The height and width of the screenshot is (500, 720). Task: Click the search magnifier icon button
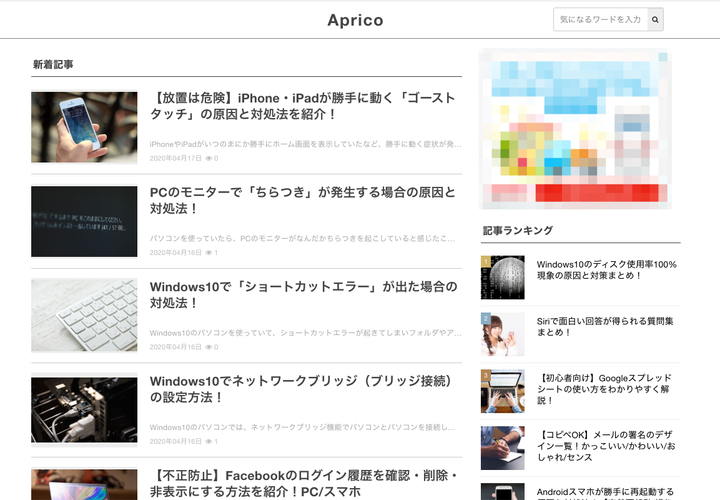655,19
